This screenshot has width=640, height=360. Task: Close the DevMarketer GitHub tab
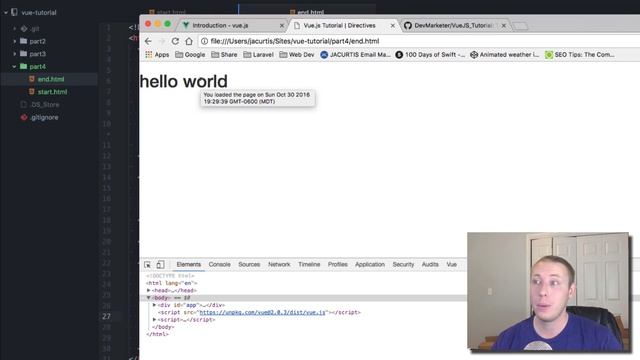[504, 25]
